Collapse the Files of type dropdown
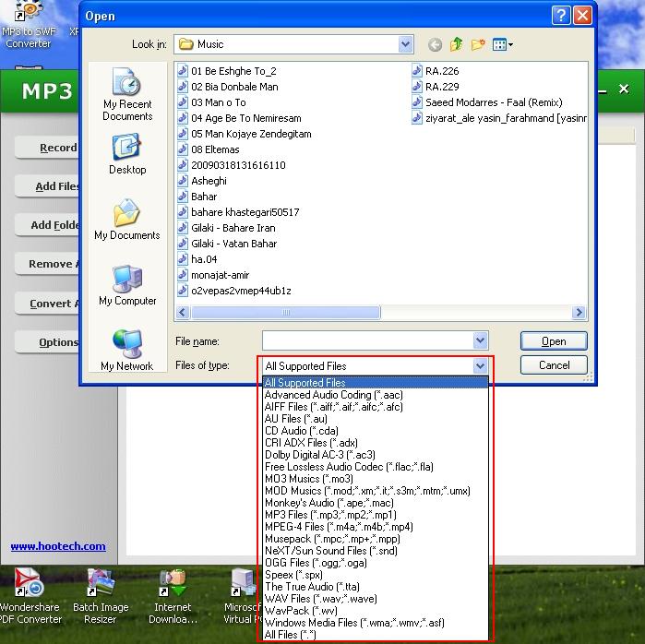Screen dimensions: 645x644 [x=480, y=366]
